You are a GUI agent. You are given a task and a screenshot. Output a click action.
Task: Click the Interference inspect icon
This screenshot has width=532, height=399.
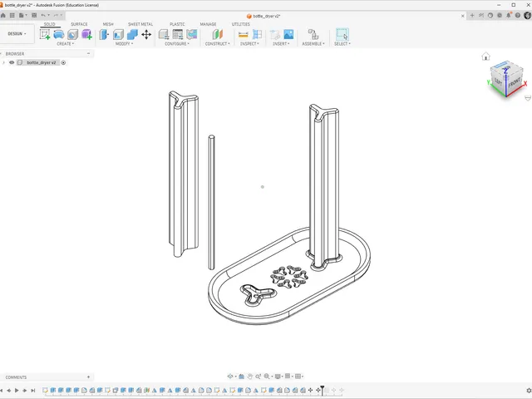coord(257,34)
